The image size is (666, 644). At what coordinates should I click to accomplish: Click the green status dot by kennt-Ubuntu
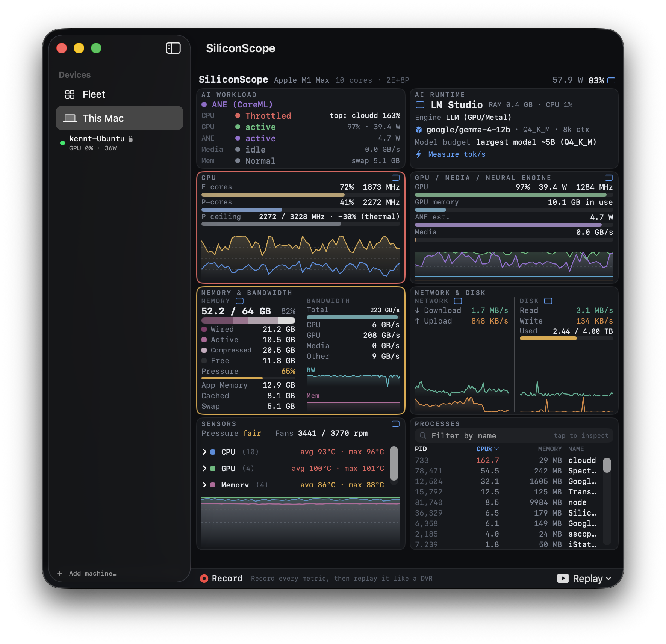click(62, 143)
